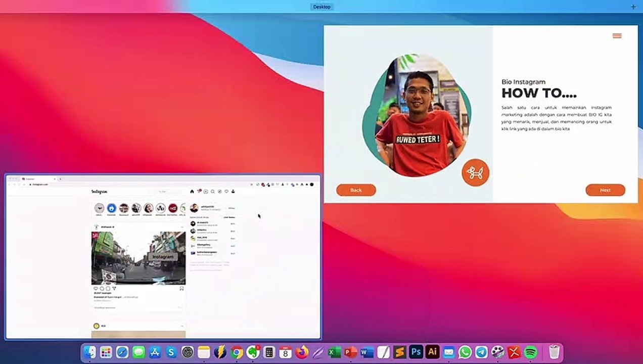Image resolution: width=643 pixels, height=364 pixels.
Task: Launch Telegram from the dock
Action: pos(481,352)
